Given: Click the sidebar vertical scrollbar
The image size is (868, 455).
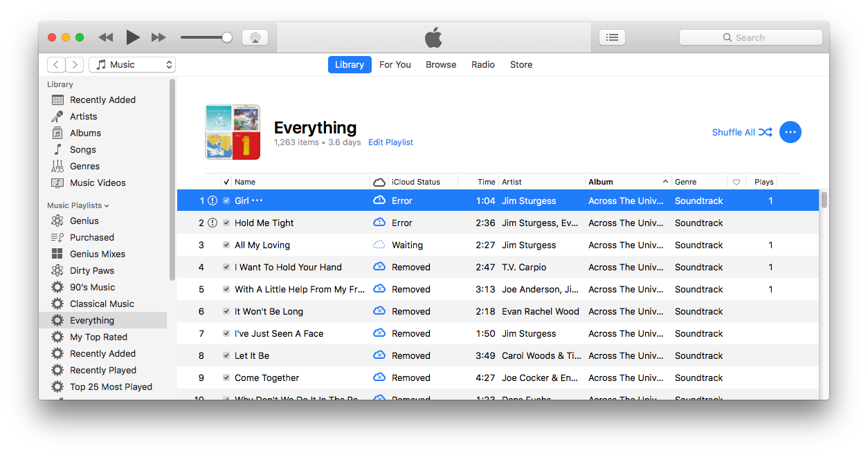Looking at the screenshot, I should click(172, 180).
